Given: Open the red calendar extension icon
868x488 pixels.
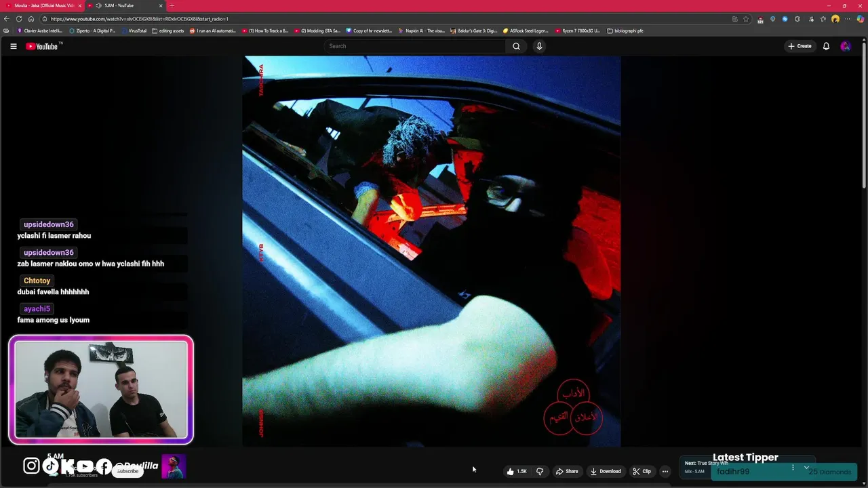Looking at the screenshot, I should pos(760,19).
